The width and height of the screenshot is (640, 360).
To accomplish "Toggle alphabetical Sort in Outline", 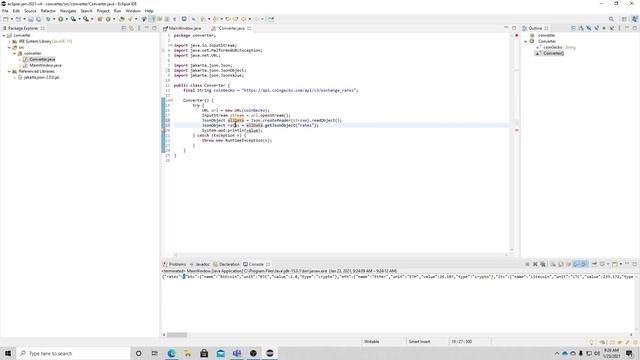I will (581, 28).
